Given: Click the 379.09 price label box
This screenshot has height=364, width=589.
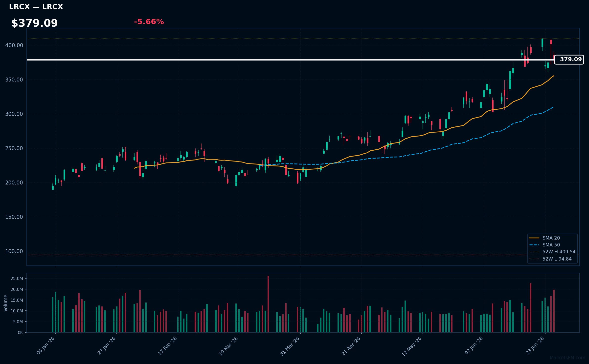Looking at the screenshot, I should coord(569,60).
